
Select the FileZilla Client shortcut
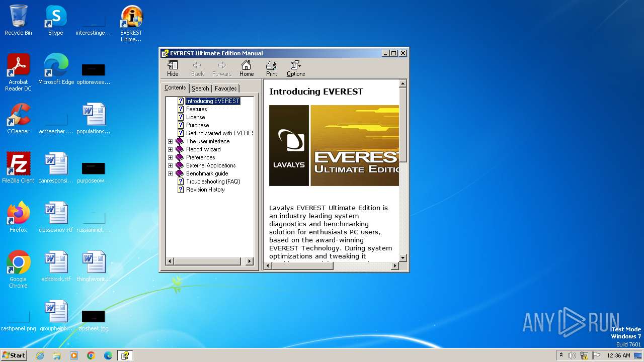click(18, 168)
